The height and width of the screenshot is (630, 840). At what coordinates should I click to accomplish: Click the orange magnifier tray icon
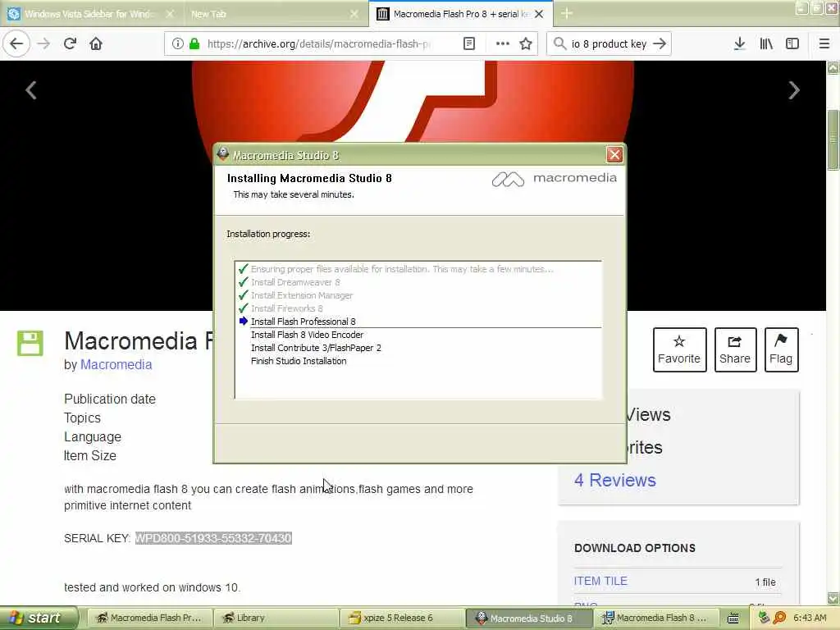tap(779, 618)
